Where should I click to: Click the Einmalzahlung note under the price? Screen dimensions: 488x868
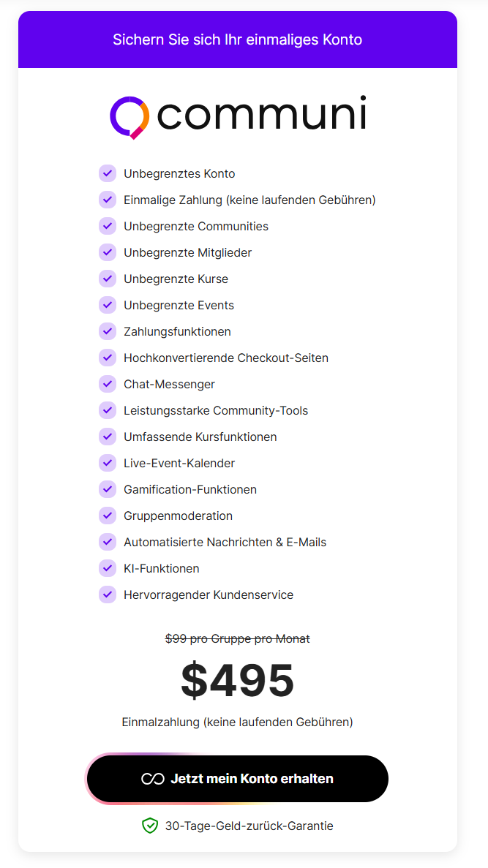click(x=238, y=722)
